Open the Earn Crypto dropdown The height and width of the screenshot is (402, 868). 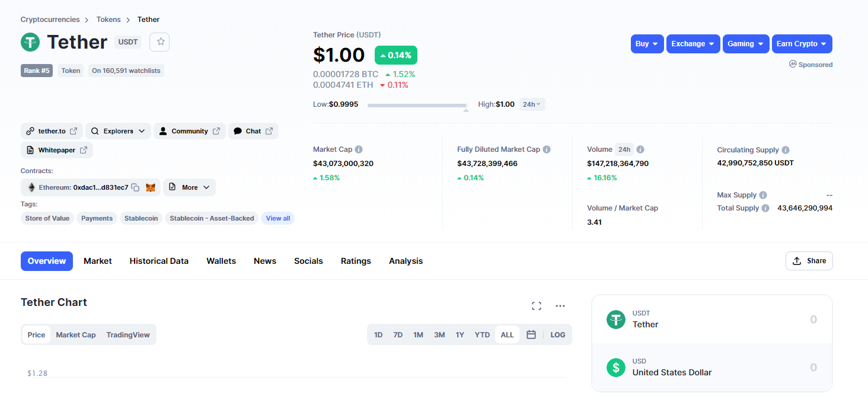pyautogui.click(x=802, y=44)
